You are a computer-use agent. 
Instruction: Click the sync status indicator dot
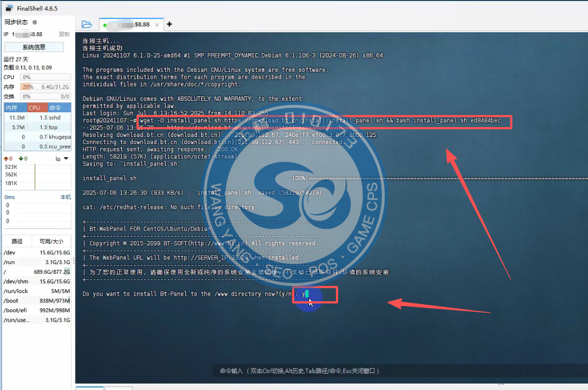pyautogui.click(x=35, y=22)
